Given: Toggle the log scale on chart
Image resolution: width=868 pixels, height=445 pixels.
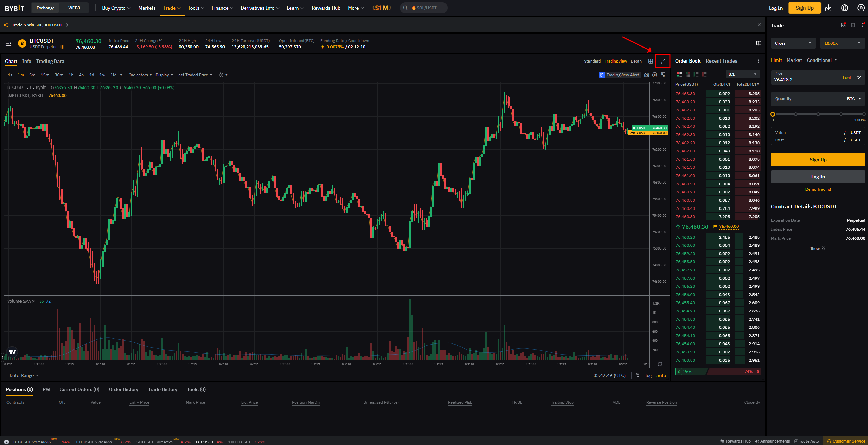Looking at the screenshot, I should (x=648, y=375).
